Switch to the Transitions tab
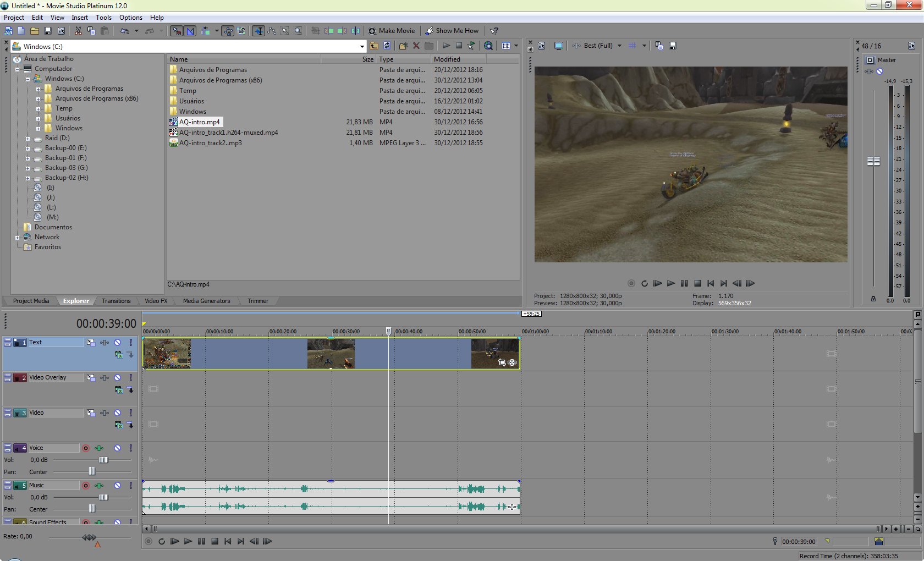Screen dimensions: 924x561 pos(116,301)
